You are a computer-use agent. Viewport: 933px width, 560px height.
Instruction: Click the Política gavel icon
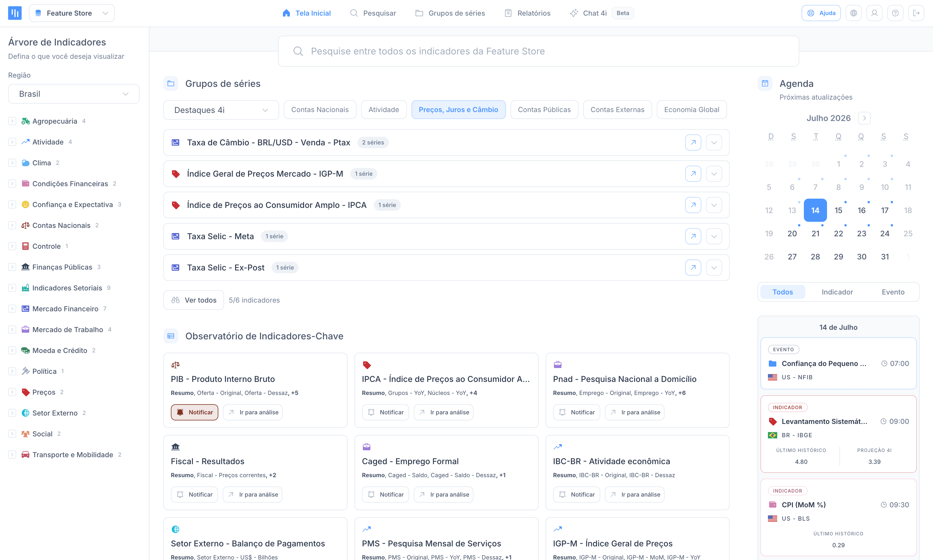25,371
